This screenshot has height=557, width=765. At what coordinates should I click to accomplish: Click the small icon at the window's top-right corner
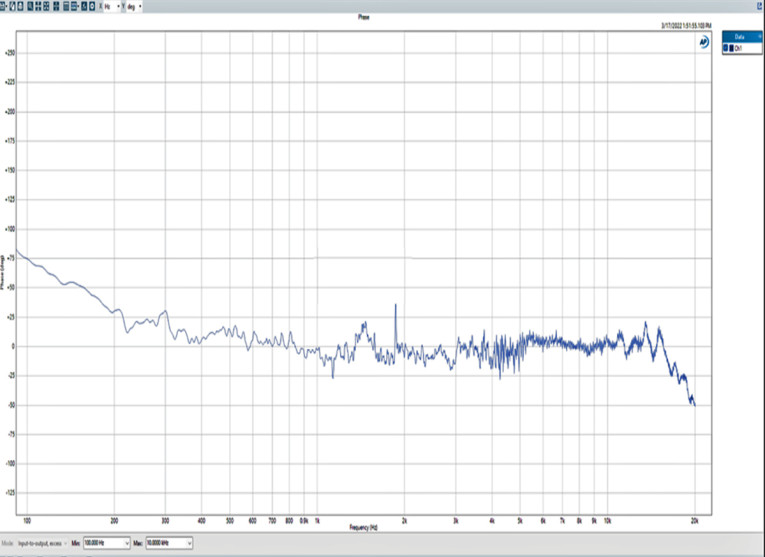760,6
